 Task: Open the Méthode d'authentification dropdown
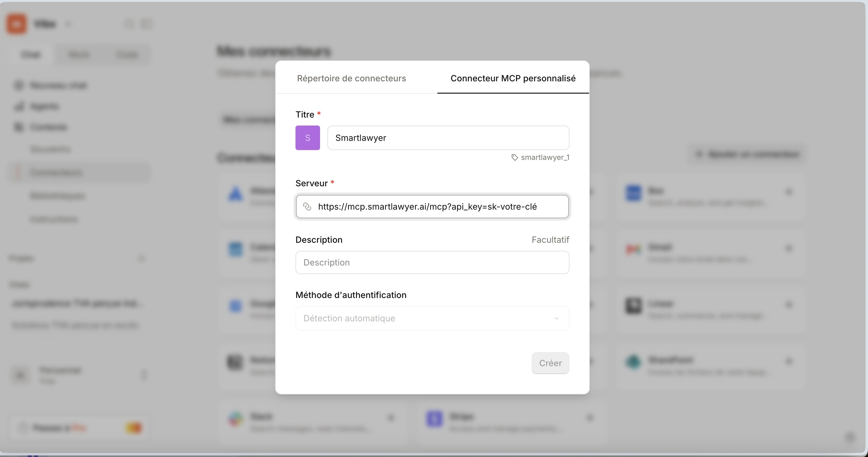coord(432,318)
